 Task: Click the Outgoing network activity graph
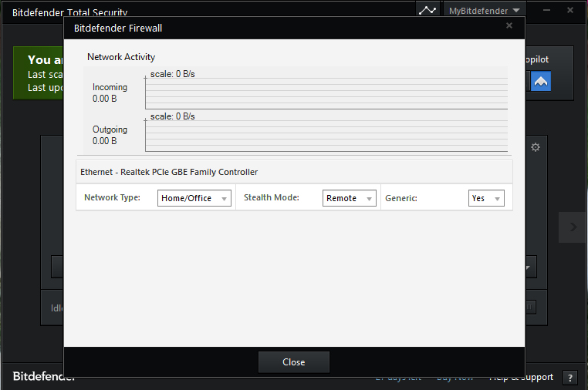(x=326, y=135)
